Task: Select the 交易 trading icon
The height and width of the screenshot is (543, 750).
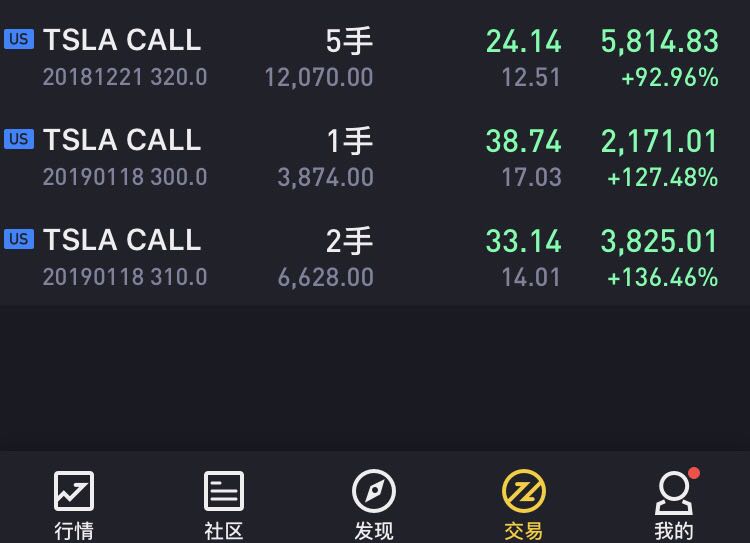Action: pos(524,491)
